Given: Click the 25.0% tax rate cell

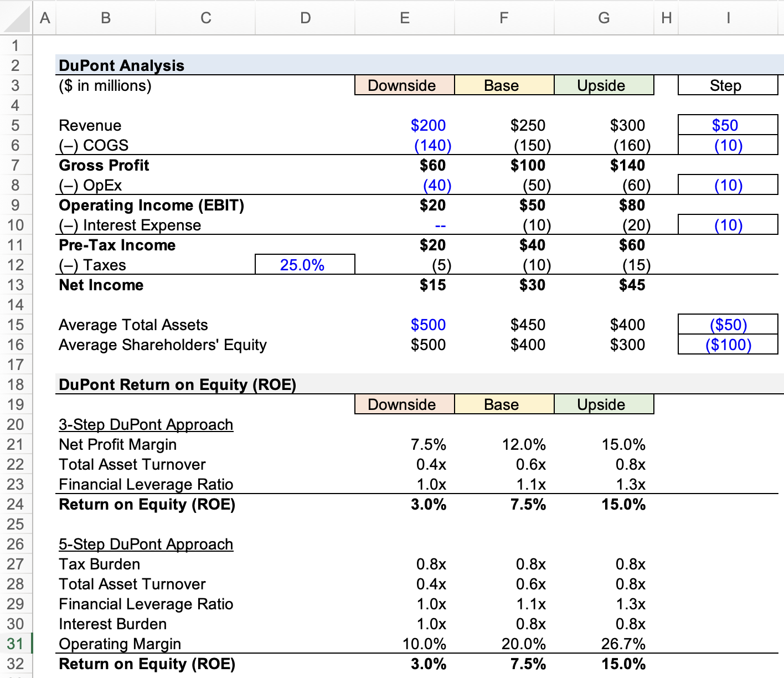Looking at the screenshot, I should (x=305, y=265).
